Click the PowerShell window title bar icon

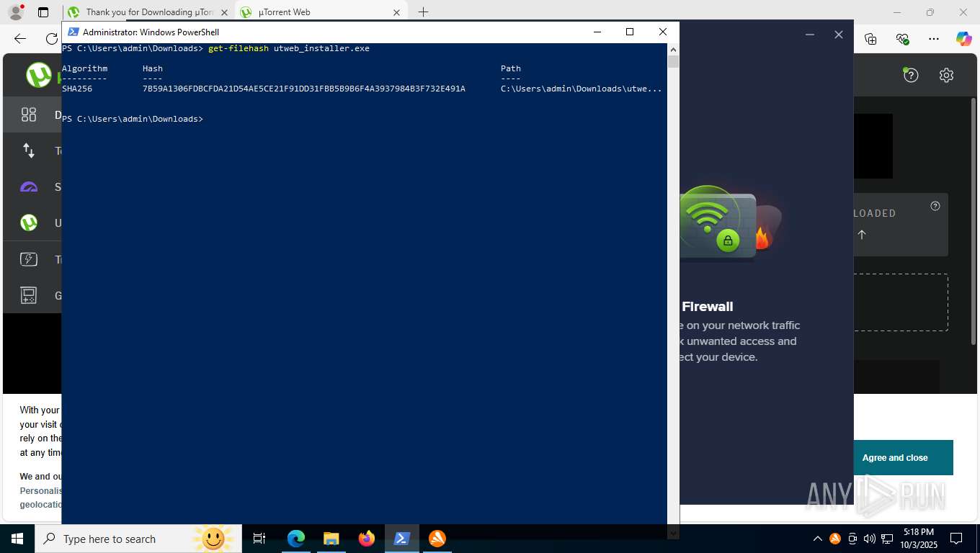click(73, 32)
